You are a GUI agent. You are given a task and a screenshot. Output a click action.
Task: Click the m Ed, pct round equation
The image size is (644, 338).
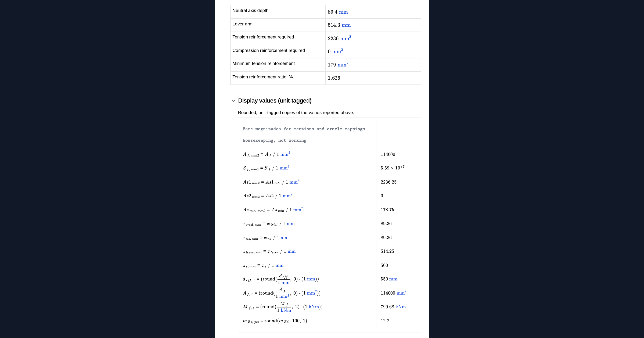(x=275, y=321)
